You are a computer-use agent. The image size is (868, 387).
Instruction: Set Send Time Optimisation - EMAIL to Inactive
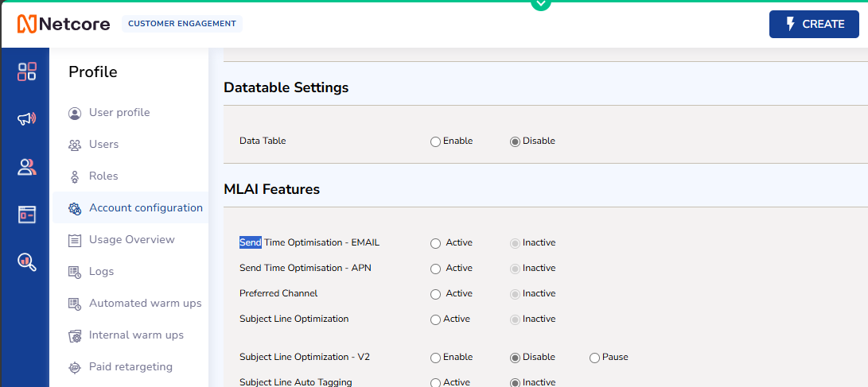click(x=515, y=243)
